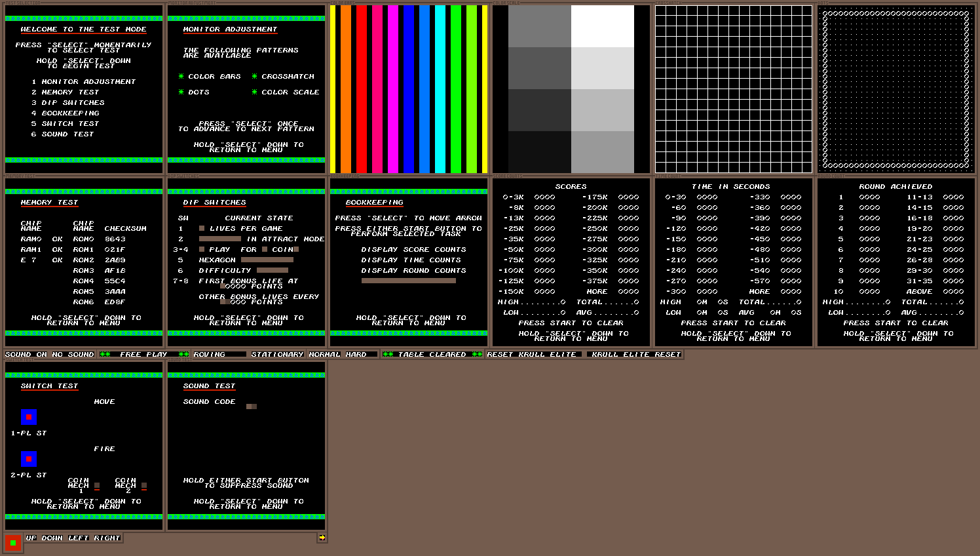Click the FREE PLAY text strip

coord(143,355)
